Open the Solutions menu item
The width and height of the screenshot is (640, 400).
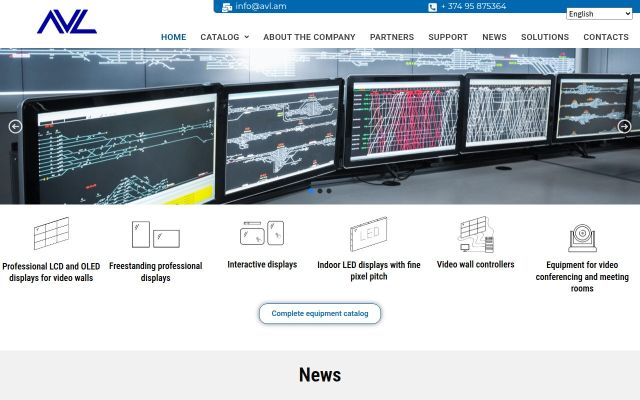point(545,37)
